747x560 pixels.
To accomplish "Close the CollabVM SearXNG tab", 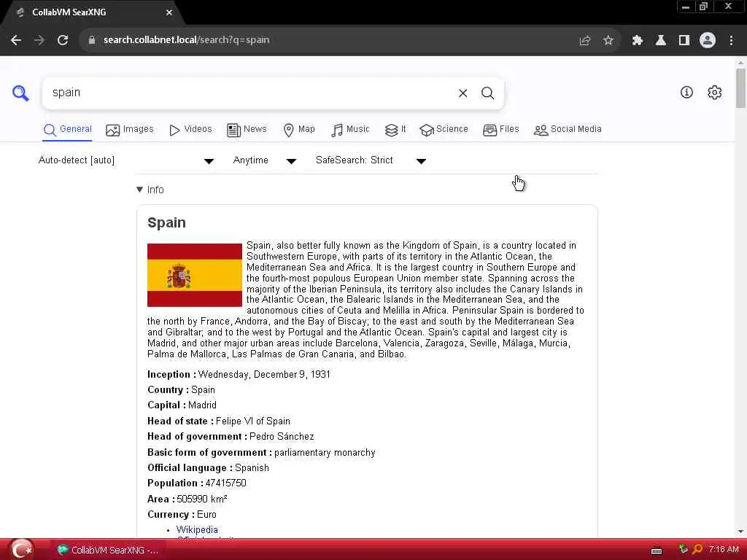I will coord(169,12).
